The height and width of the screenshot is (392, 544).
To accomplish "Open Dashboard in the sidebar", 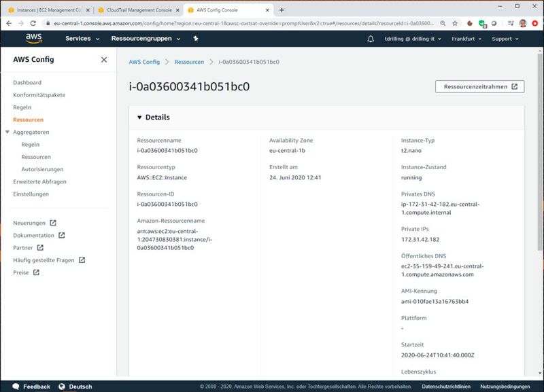I will [x=27, y=82].
